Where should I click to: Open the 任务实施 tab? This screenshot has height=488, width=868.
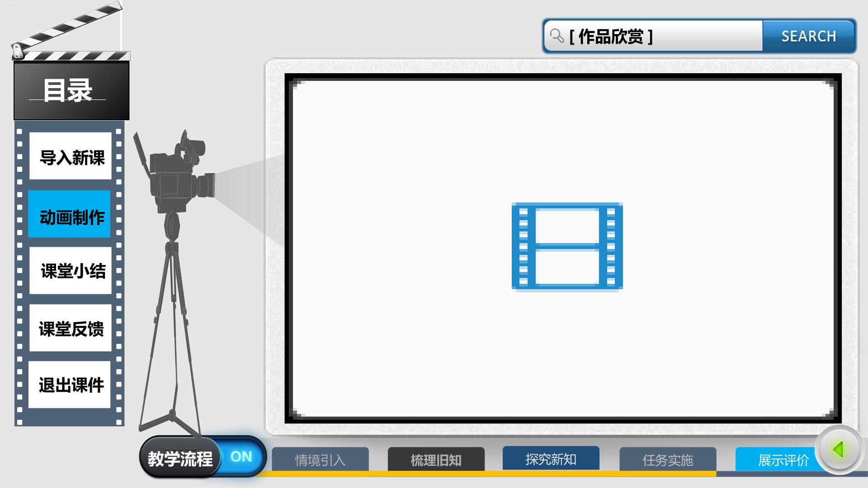click(668, 460)
